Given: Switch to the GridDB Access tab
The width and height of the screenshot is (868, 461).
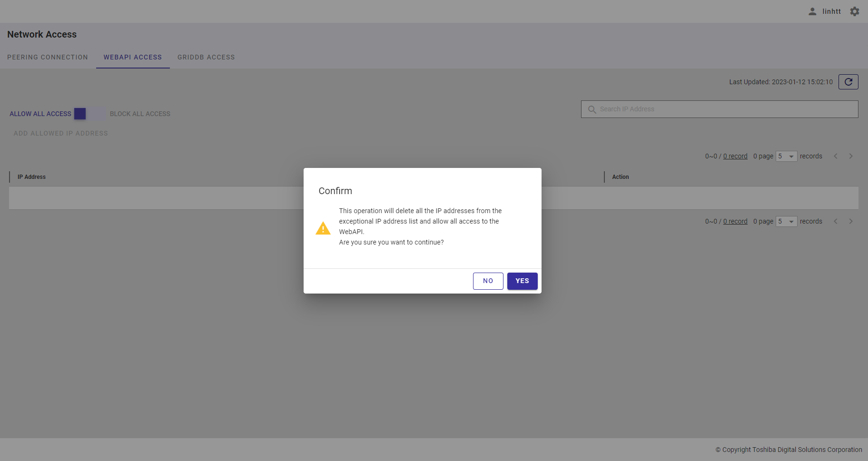Looking at the screenshot, I should [206, 57].
